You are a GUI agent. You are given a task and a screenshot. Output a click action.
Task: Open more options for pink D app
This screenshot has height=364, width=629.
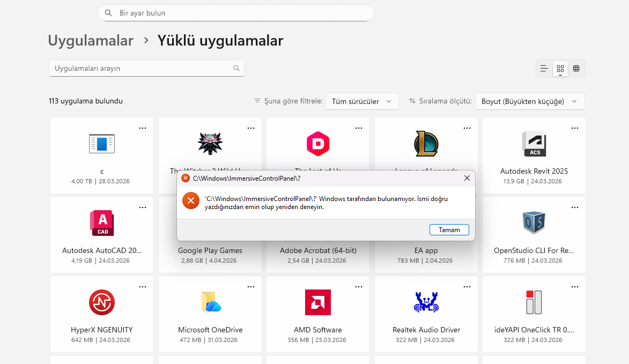(x=359, y=128)
